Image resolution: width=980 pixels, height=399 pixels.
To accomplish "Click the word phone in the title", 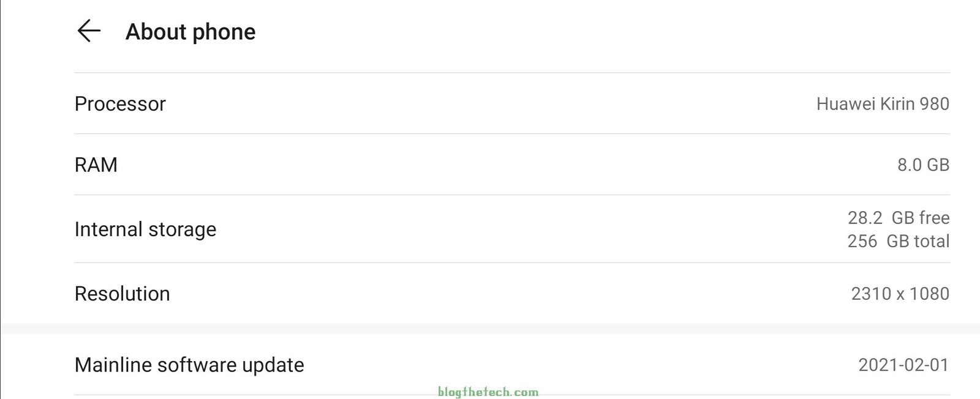I will pyautogui.click(x=224, y=32).
